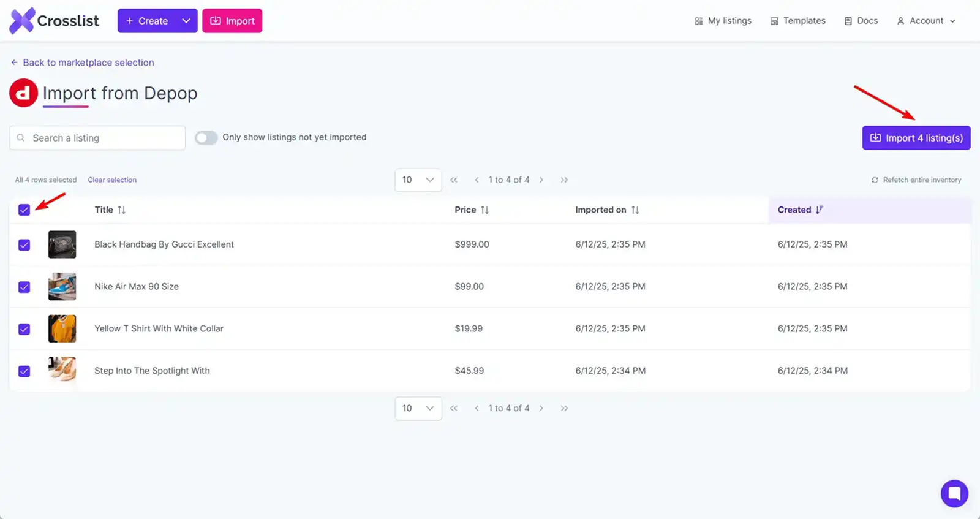Open the chat support bubble
The height and width of the screenshot is (519, 980).
(954, 493)
